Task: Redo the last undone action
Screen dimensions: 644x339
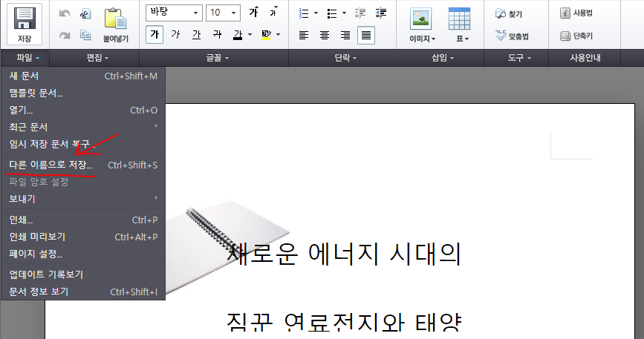Action: point(65,36)
